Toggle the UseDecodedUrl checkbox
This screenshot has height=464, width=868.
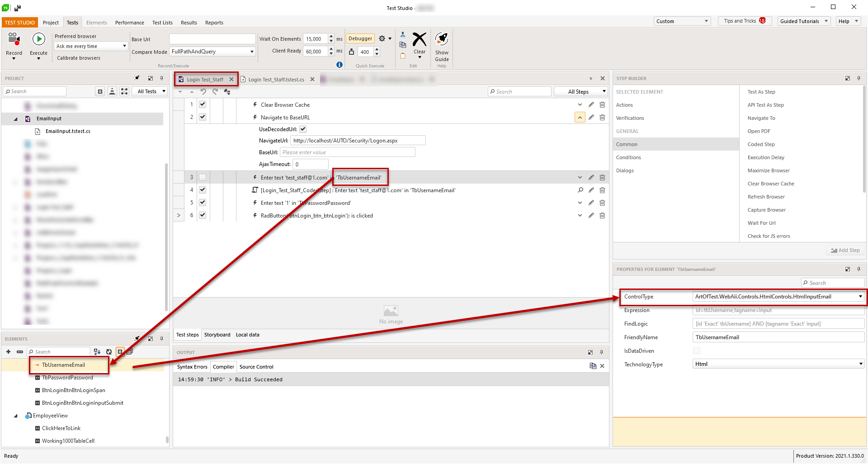[x=303, y=129]
